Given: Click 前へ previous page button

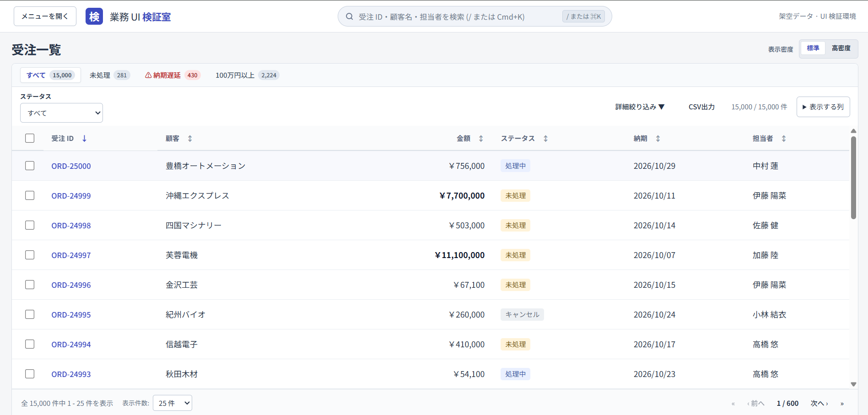Looking at the screenshot, I should (756, 403).
